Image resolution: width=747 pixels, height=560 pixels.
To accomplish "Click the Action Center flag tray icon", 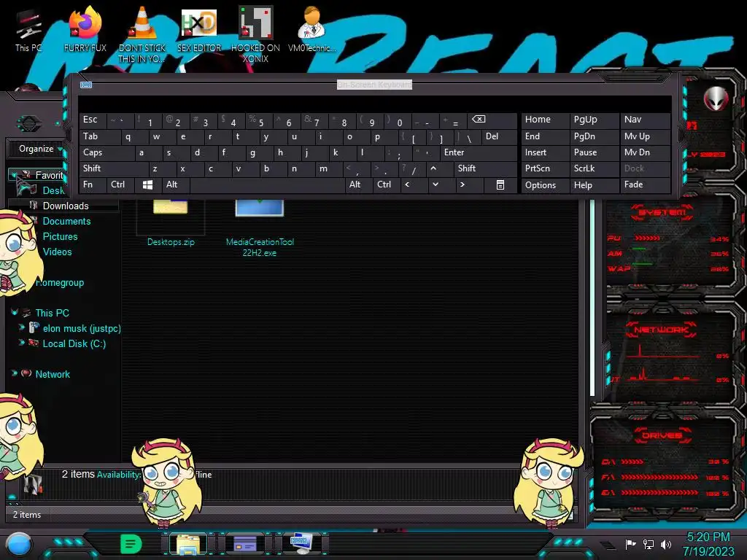I will point(630,544).
